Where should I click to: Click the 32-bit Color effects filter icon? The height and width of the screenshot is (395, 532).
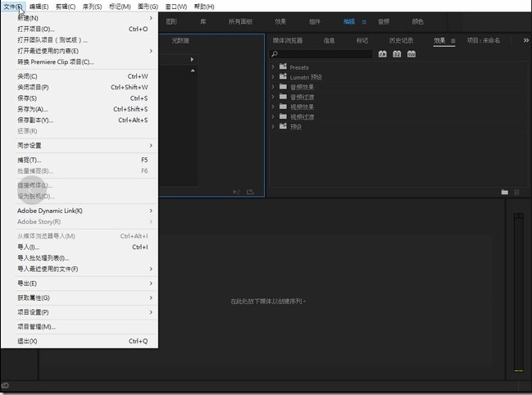click(x=397, y=54)
